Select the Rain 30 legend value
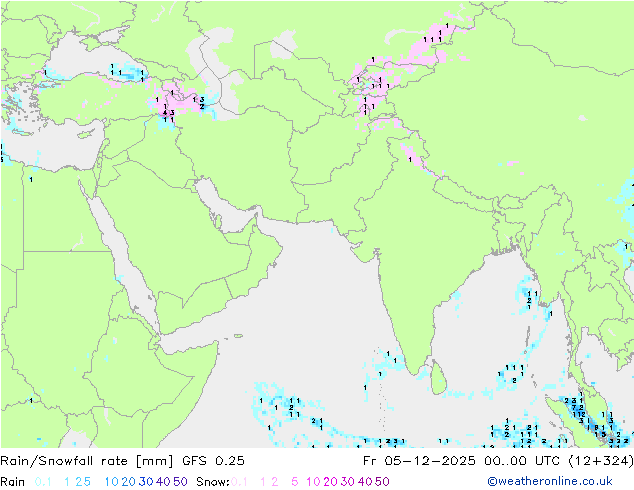The width and height of the screenshot is (634, 490). pyautogui.click(x=146, y=482)
